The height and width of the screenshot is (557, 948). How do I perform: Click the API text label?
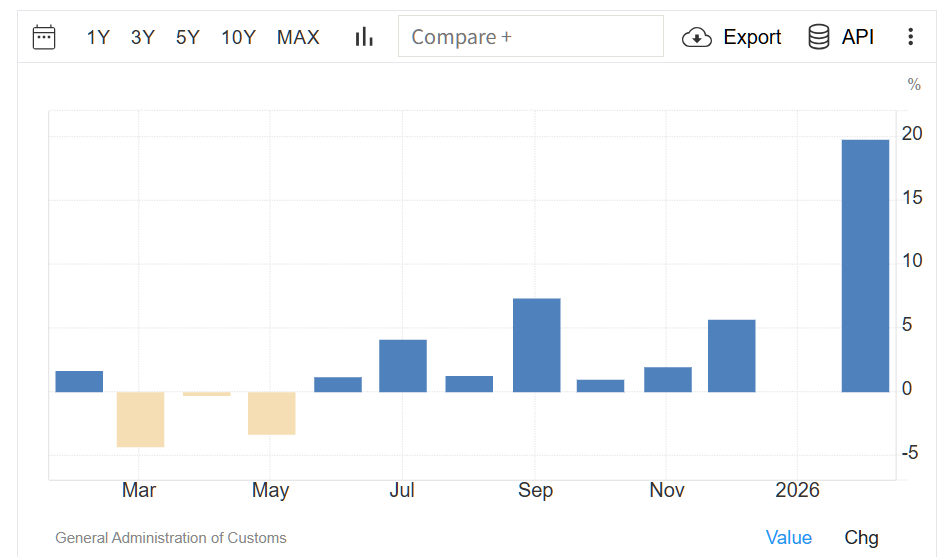(858, 37)
